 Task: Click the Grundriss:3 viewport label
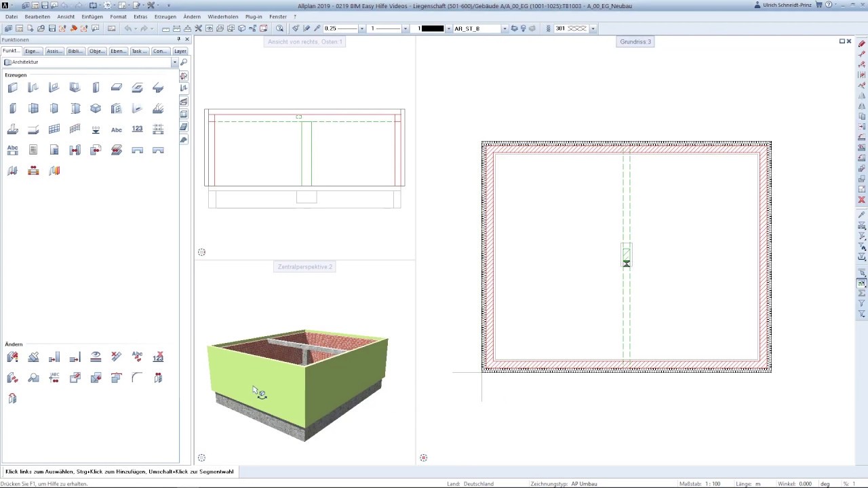(635, 42)
